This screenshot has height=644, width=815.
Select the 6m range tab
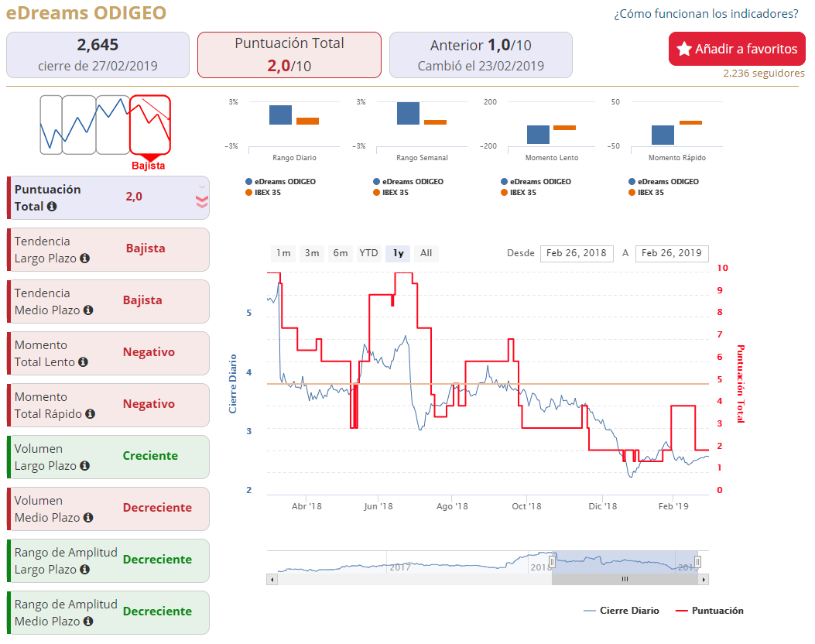(x=341, y=253)
